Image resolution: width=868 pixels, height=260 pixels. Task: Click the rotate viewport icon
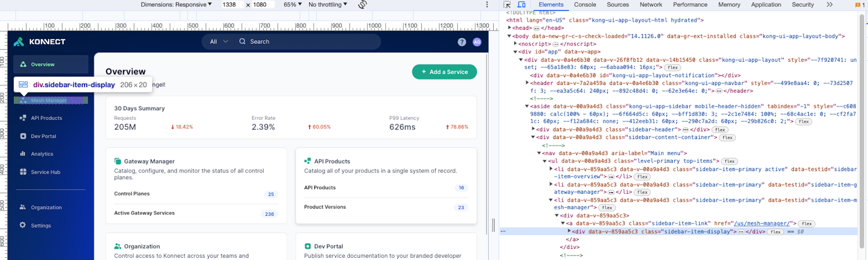362,5
